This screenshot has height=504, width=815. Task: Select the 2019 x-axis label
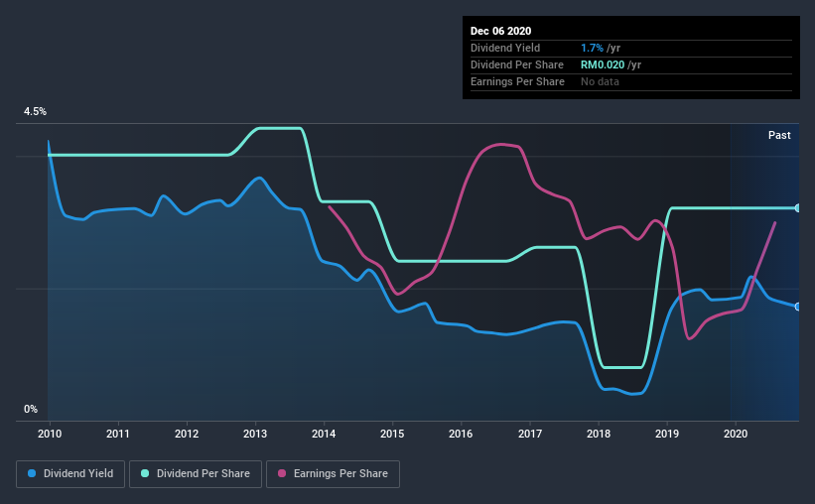[x=667, y=434]
